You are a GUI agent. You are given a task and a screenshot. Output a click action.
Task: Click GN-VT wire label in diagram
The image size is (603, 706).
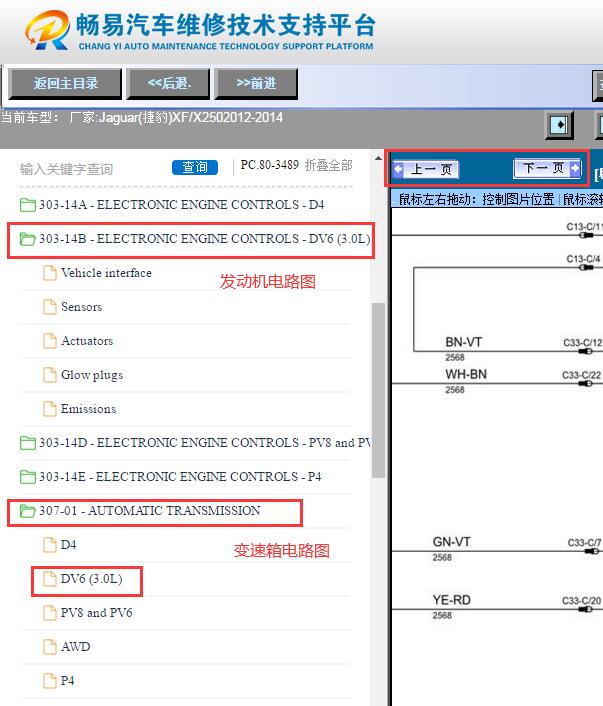coord(452,542)
